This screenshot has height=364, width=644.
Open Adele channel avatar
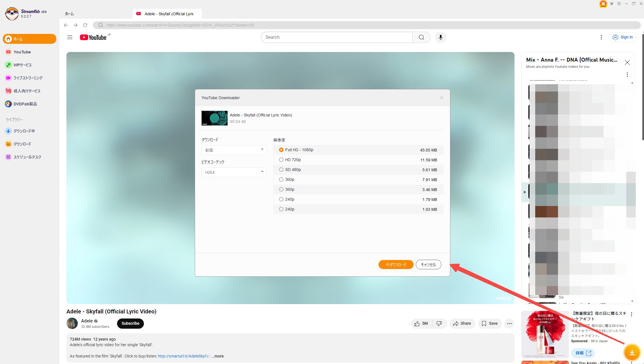pyautogui.click(x=72, y=323)
